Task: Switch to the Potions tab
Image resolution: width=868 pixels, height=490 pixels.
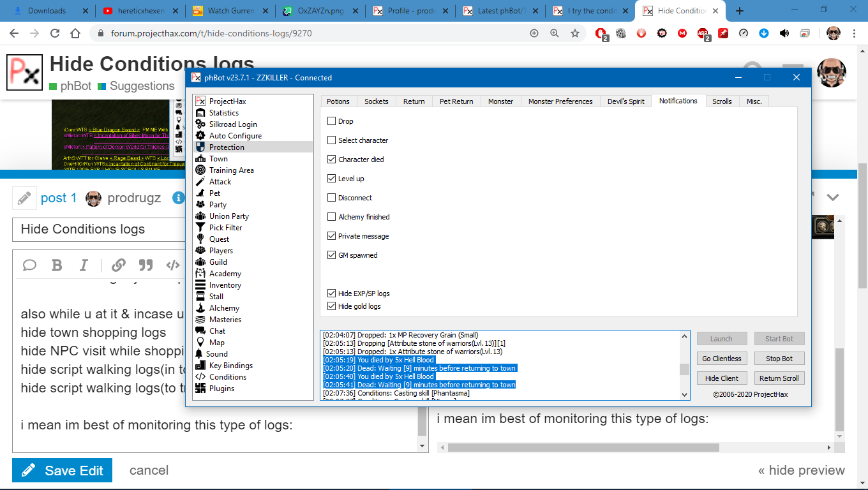Action: pos(338,101)
